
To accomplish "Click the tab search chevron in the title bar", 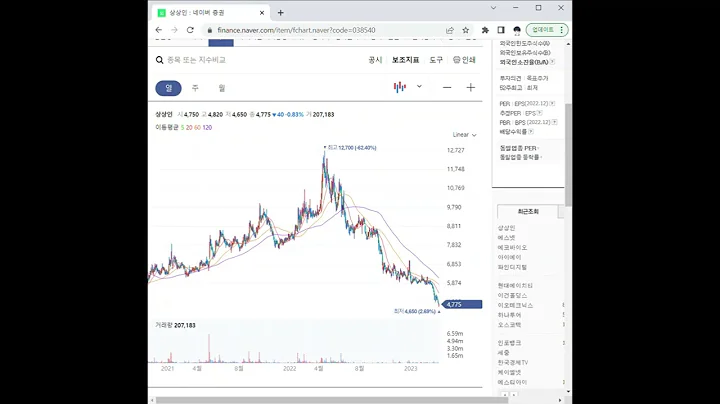I will (x=493, y=8).
